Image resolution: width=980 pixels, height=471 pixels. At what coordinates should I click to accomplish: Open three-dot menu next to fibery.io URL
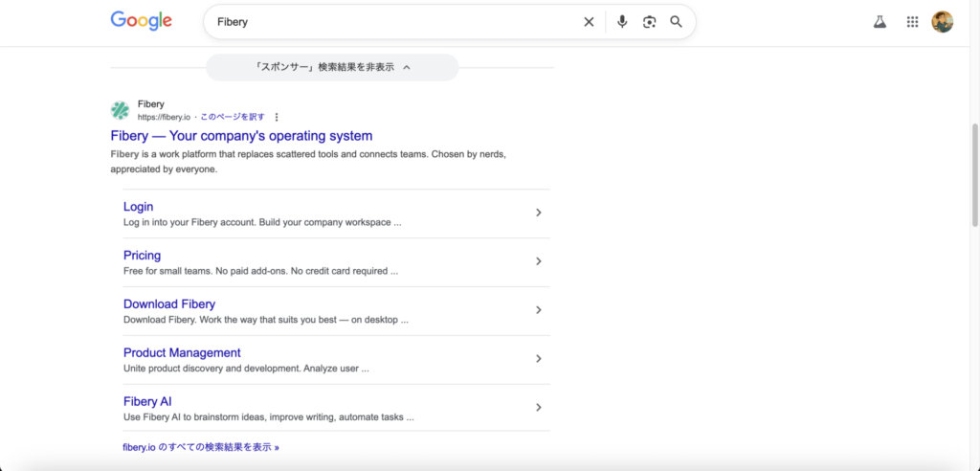pos(277,117)
